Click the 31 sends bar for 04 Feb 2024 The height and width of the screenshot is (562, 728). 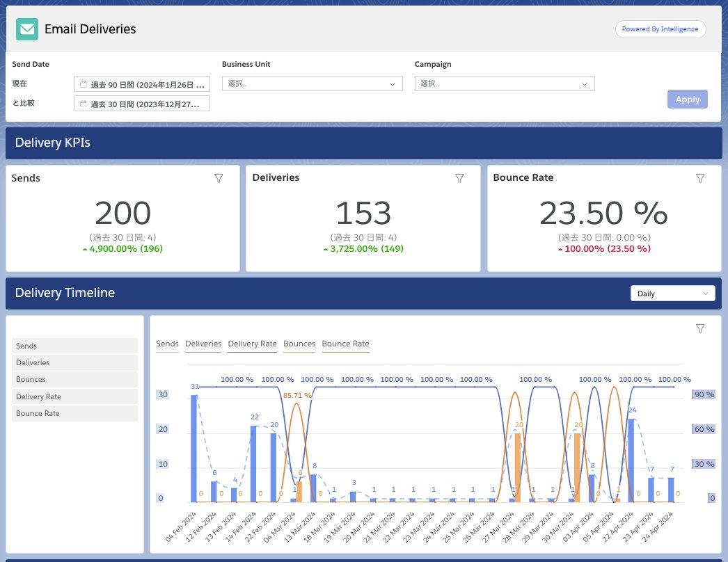pos(194,449)
